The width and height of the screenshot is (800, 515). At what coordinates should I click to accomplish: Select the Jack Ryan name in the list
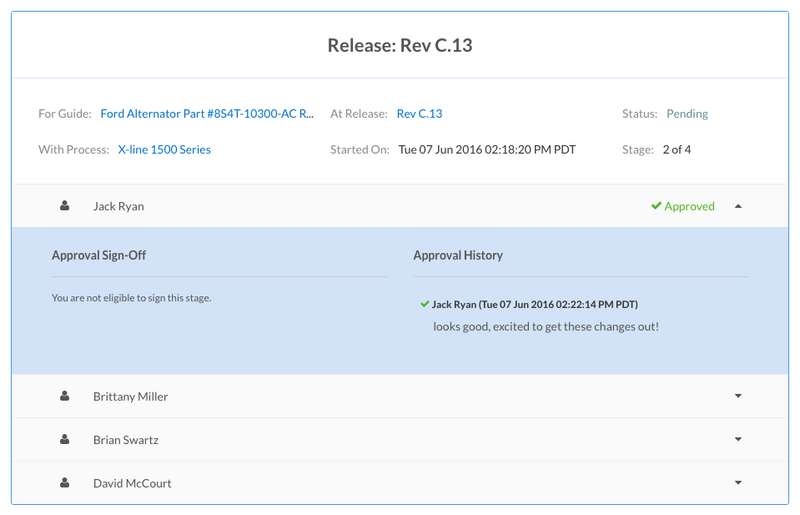(x=118, y=206)
